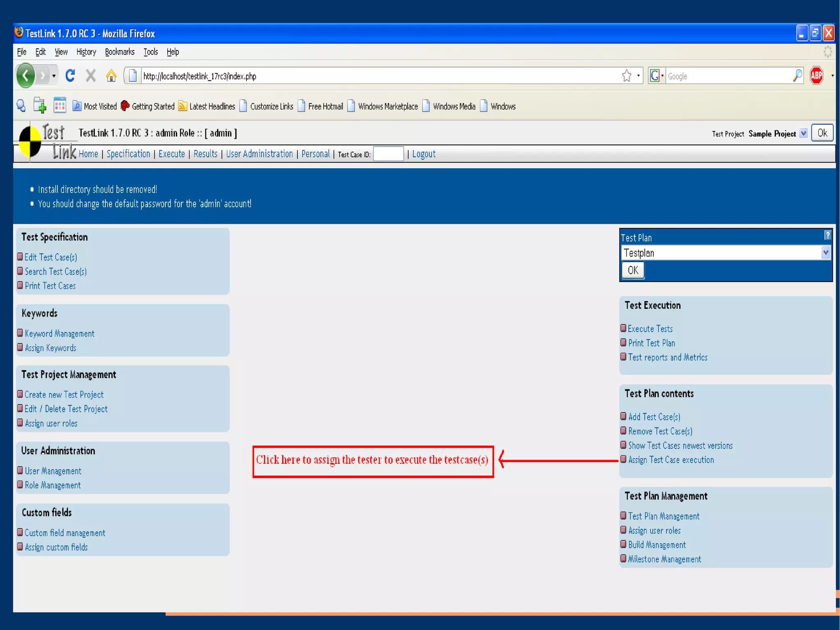
Task: Open the back/forward history dropdown arrow
Action: coord(54,76)
